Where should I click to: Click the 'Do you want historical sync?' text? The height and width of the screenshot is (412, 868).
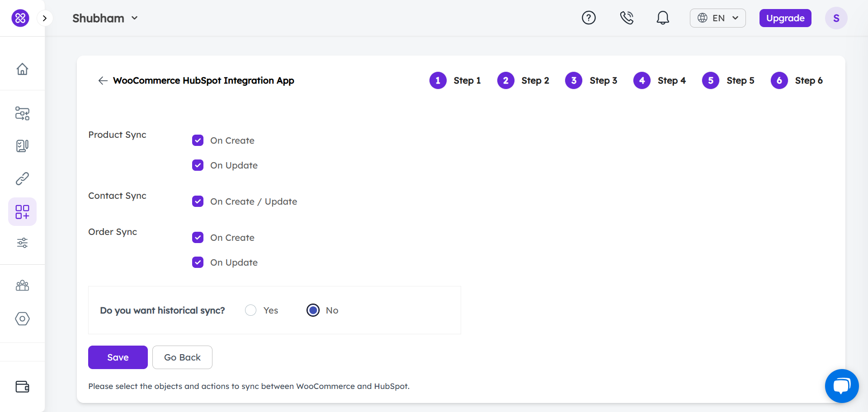162,310
